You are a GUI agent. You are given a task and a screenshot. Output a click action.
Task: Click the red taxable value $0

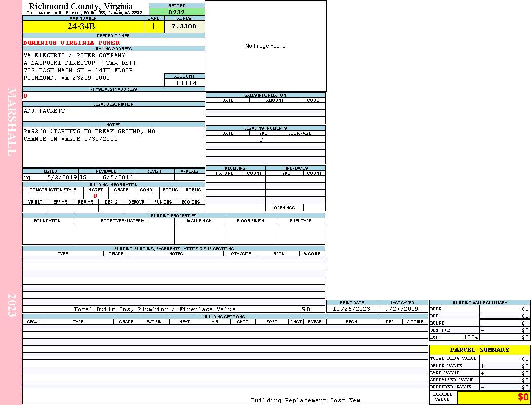coord(523,397)
